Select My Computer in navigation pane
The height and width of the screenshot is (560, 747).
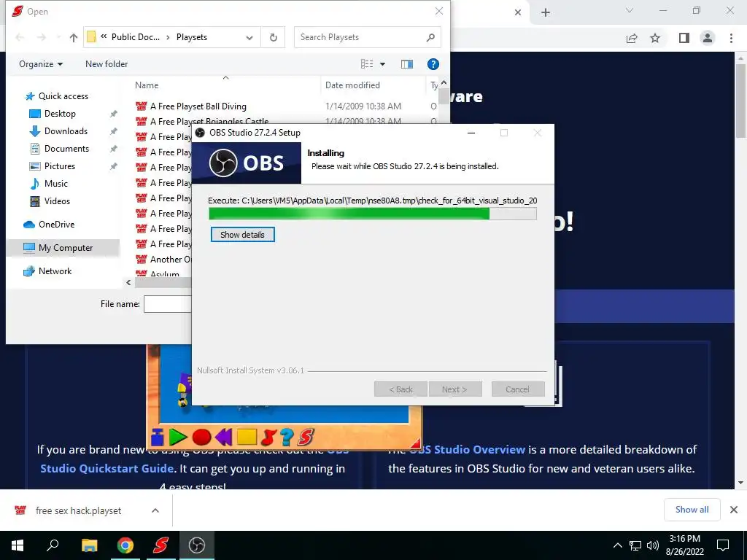63,248
